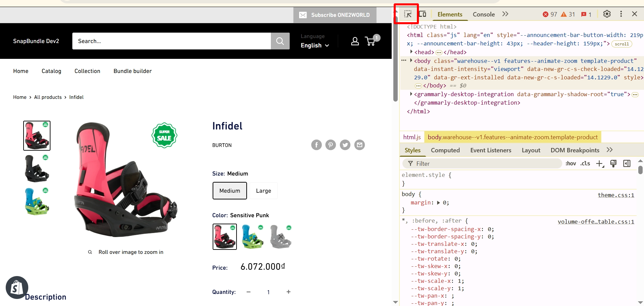This screenshot has height=306, width=644.
Task: Click the main Infidel product image
Action: coord(126,180)
